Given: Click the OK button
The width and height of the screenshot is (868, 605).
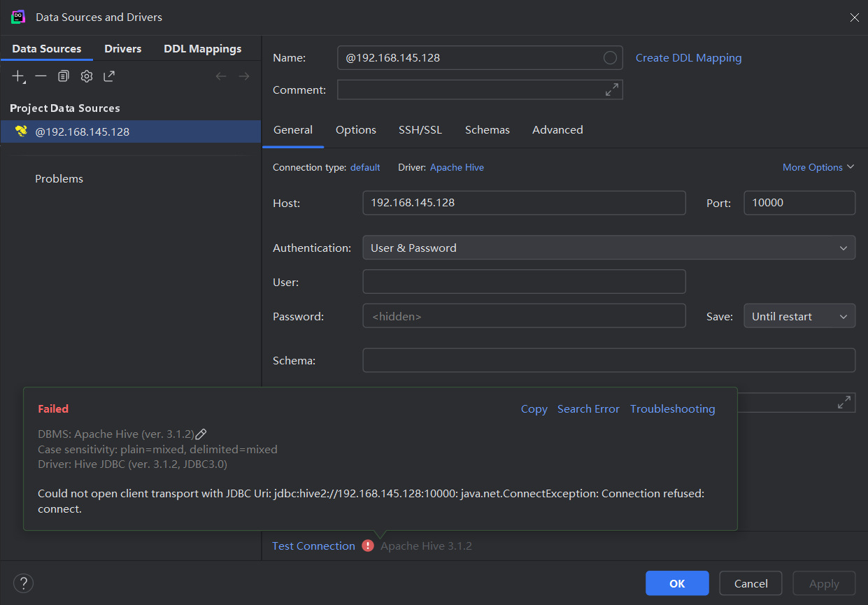Looking at the screenshot, I should (x=677, y=583).
